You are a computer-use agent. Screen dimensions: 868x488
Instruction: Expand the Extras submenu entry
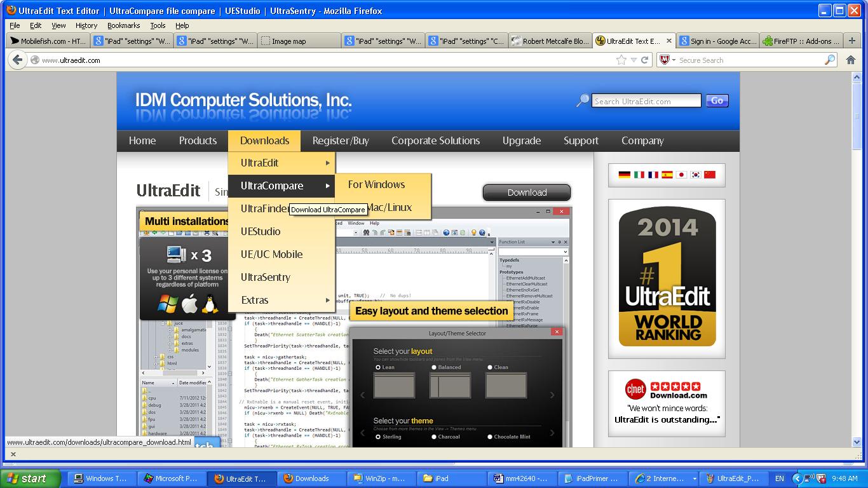coord(281,300)
